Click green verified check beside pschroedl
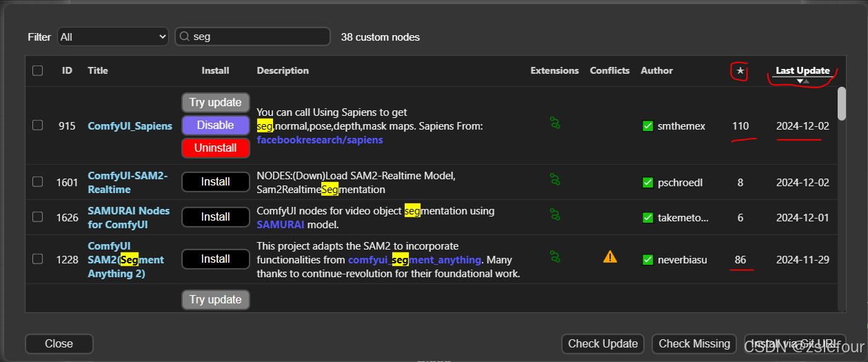 [647, 183]
